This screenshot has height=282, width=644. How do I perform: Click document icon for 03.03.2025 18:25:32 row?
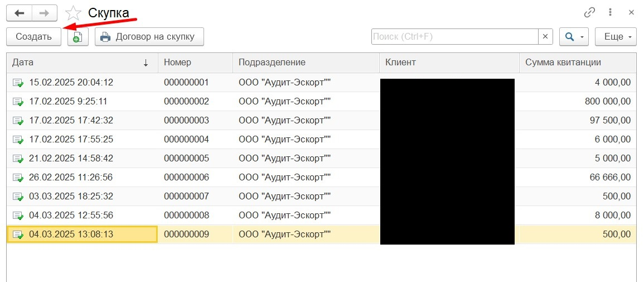(18, 197)
